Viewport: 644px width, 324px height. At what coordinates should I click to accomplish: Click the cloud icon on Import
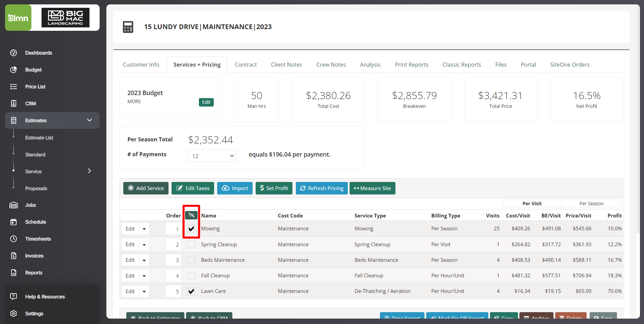(x=225, y=188)
